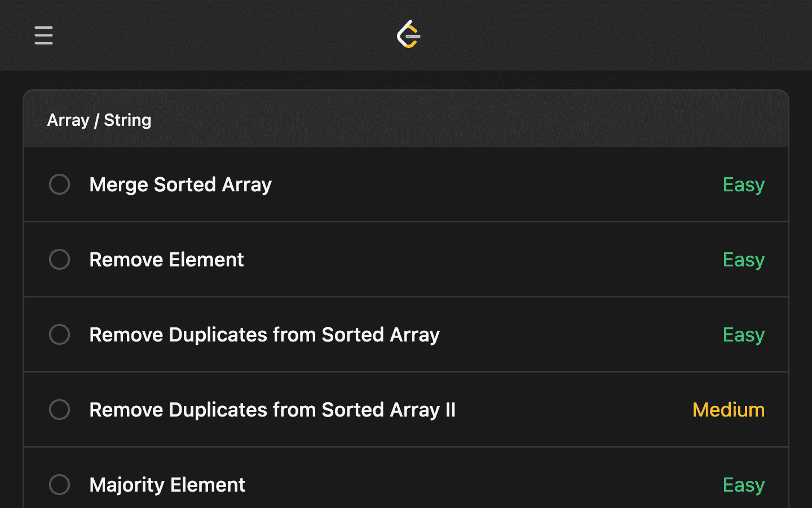Mark Remove Duplicates from Sorted Array circle

point(59,334)
